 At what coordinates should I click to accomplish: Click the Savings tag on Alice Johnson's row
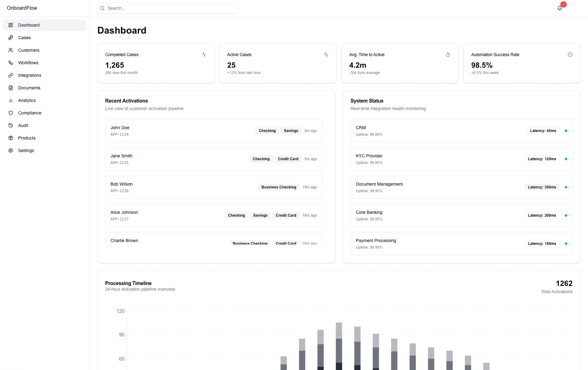pos(260,215)
